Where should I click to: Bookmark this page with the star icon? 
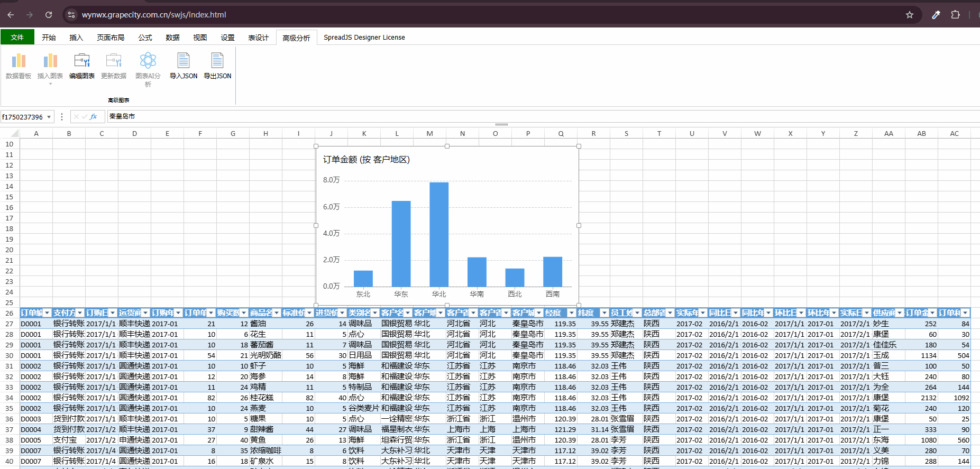click(910, 15)
